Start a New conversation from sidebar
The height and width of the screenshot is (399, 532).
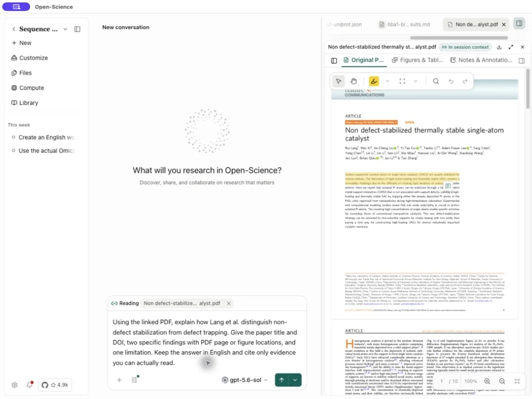pyautogui.click(x=21, y=43)
